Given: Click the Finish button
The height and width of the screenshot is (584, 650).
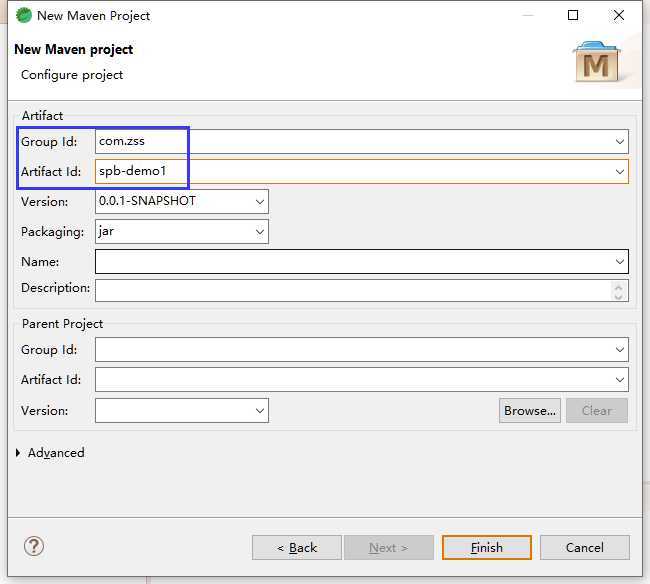Looking at the screenshot, I should [x=487, y=548].
